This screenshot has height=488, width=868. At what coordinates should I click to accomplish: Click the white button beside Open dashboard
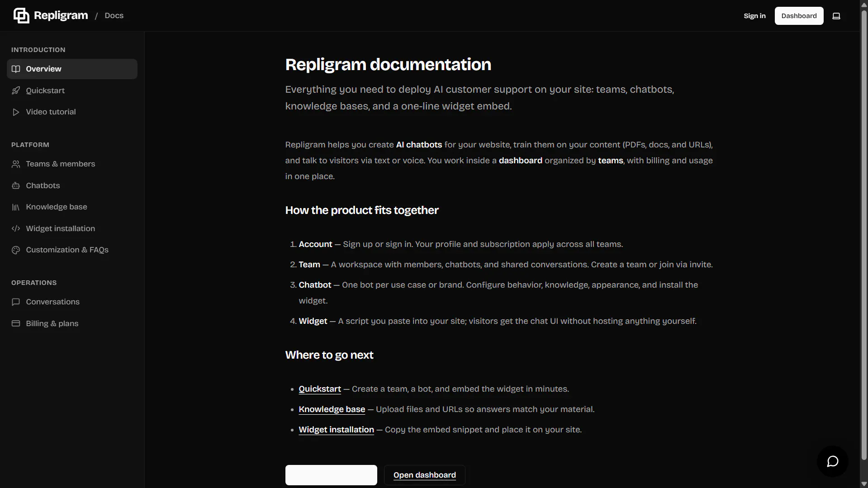[331, 475]
